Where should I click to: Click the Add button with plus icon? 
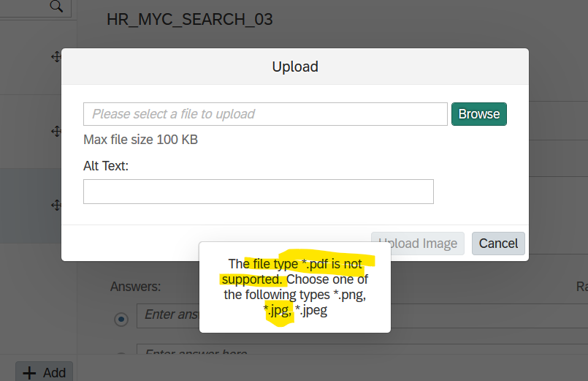click(x=45, y=372)
